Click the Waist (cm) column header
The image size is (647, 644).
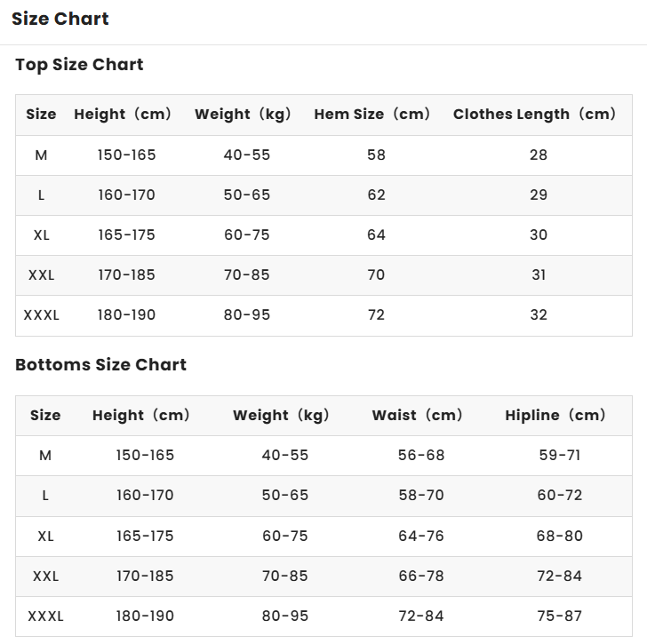417,415
